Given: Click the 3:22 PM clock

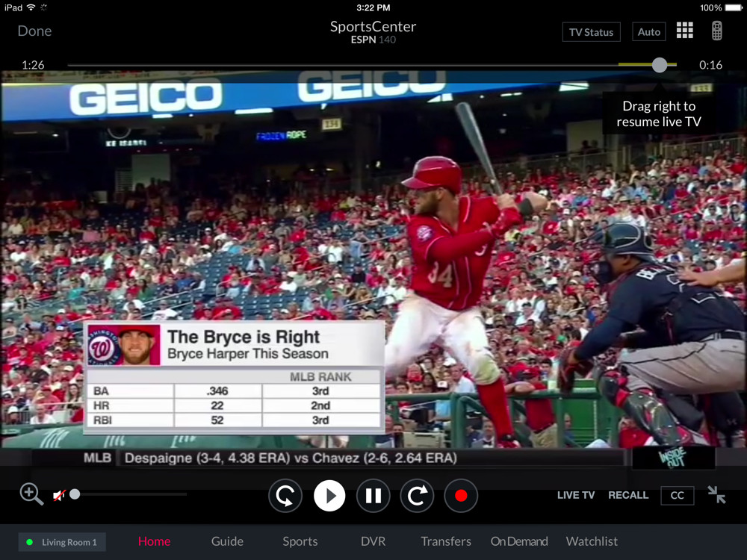Looking at the screenshot, I should [x=373, y=7].
